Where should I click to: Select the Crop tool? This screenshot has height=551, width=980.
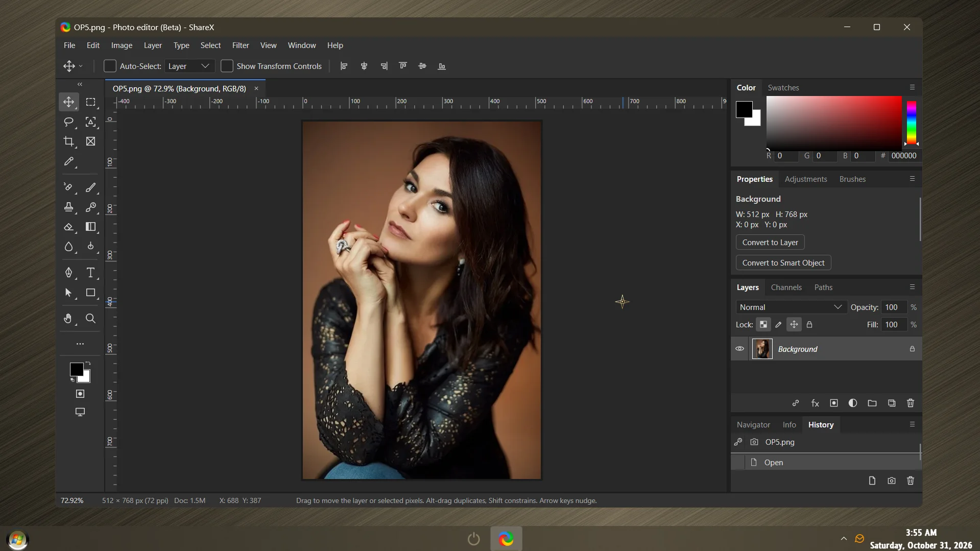pyautogui.click(x=68, y=141)
